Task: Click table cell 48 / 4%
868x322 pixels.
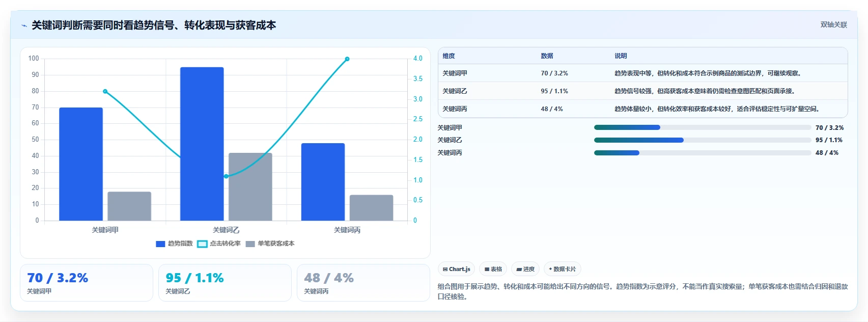Action: coord(552,109)
